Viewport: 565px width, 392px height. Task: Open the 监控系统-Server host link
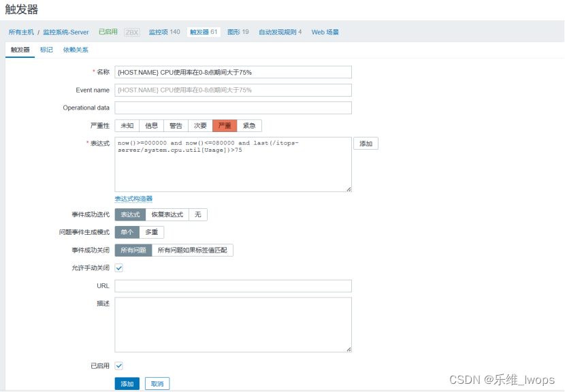point(66,32)
